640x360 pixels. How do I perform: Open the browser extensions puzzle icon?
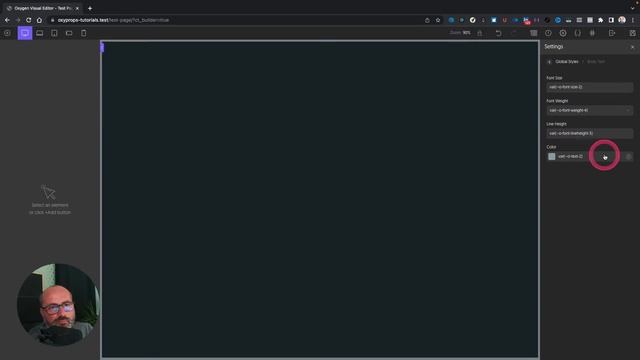(x=600, y=20)
